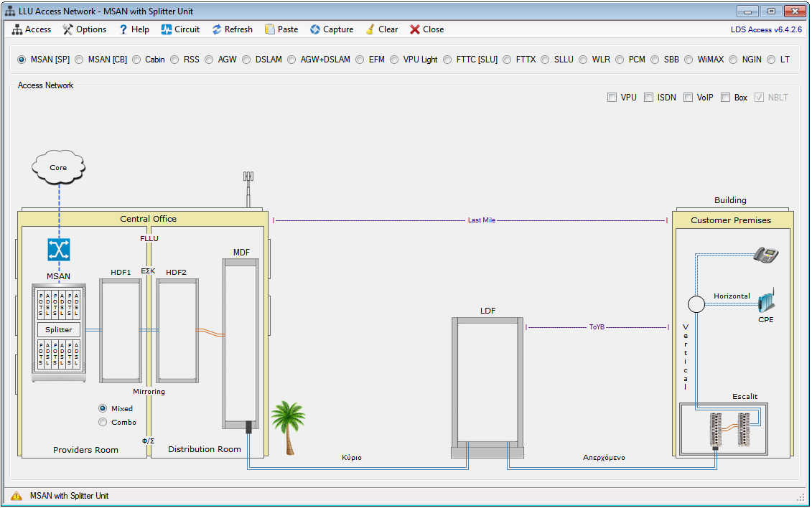This screenshot has height=508, width=812.
Task: Open the Access menu
Action: [x=32, y=29]
